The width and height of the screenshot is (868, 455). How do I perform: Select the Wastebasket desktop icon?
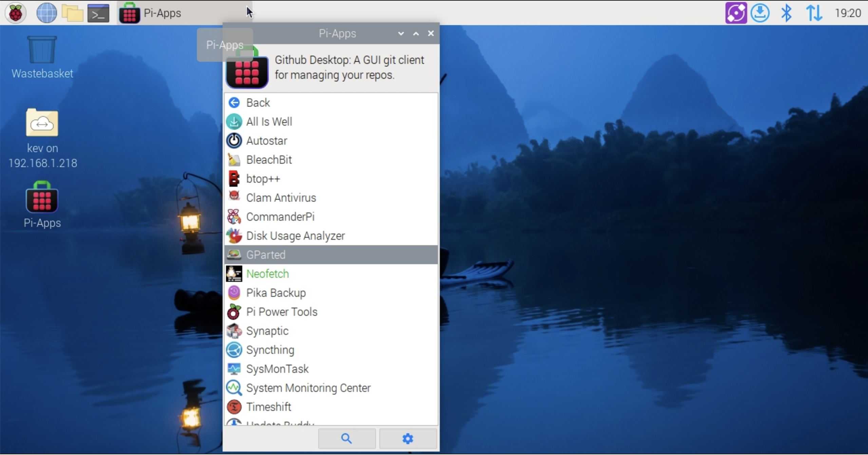(42, 57)
